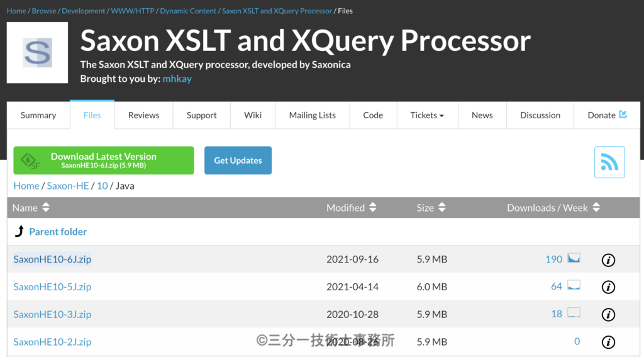Open download stats chart for SaxonHE10-3J.zip
This screenshot has width=644, height=357.
click(574, 312)
